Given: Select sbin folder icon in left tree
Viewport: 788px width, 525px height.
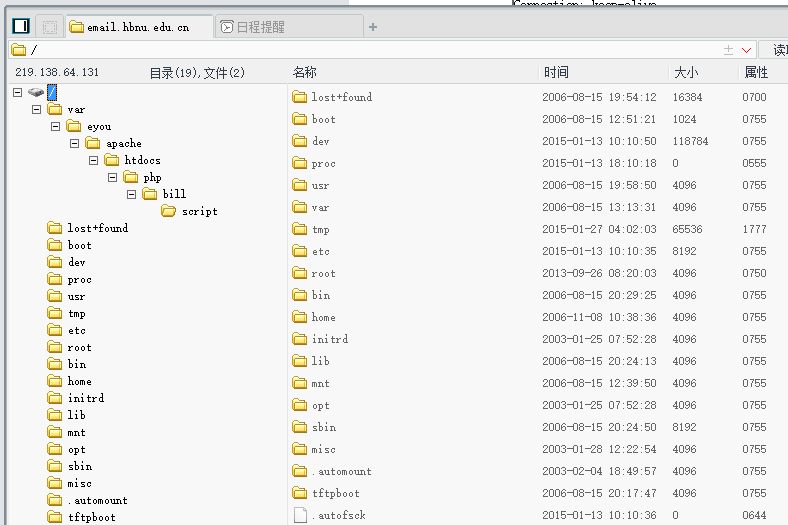Looking at the screenshot, I should coord(55,466).
